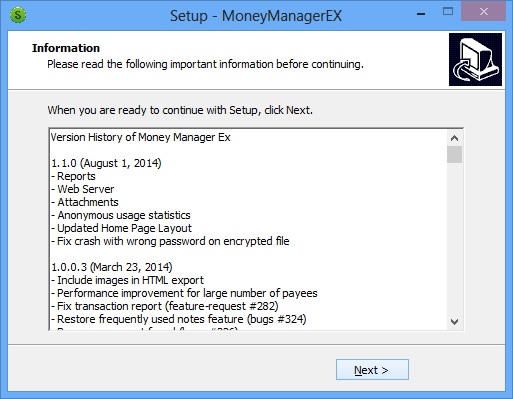Continue setup with the Next button
Image resolution: width=513 pixels, height=399 pixels.
pyautogui.click(x=372, y=370)
